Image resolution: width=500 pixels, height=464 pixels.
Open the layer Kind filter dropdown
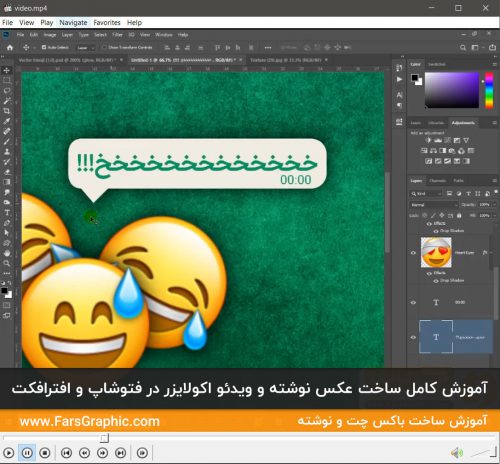click(x=426, y=194)
